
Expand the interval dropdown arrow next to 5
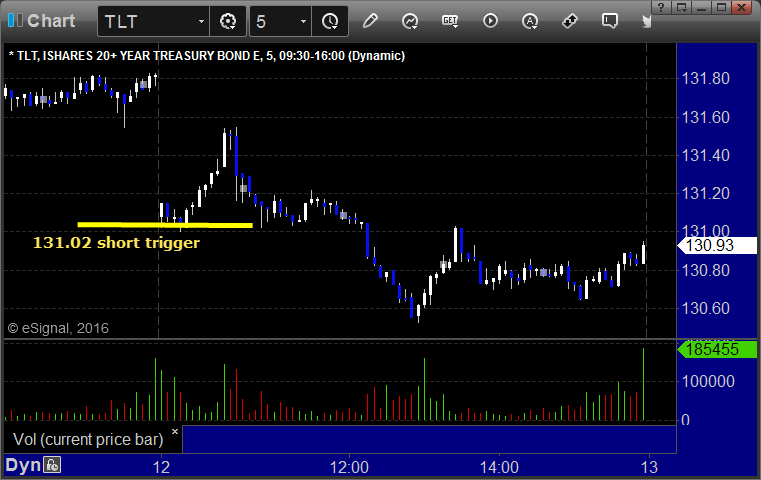pos(303,21)
